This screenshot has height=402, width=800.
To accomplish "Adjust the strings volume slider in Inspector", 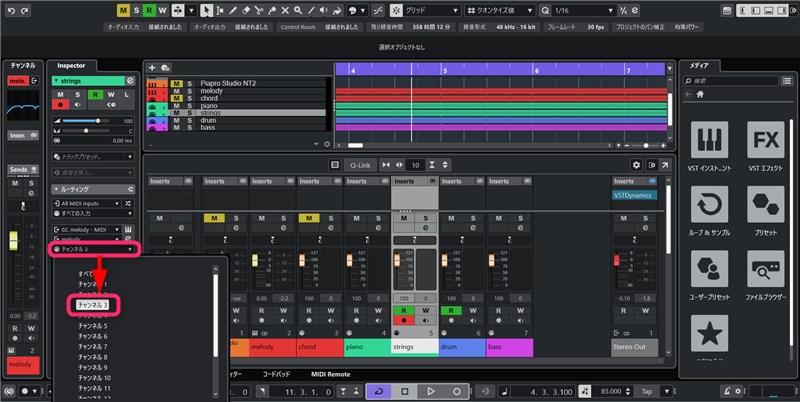I will click(x=86, y=121).
